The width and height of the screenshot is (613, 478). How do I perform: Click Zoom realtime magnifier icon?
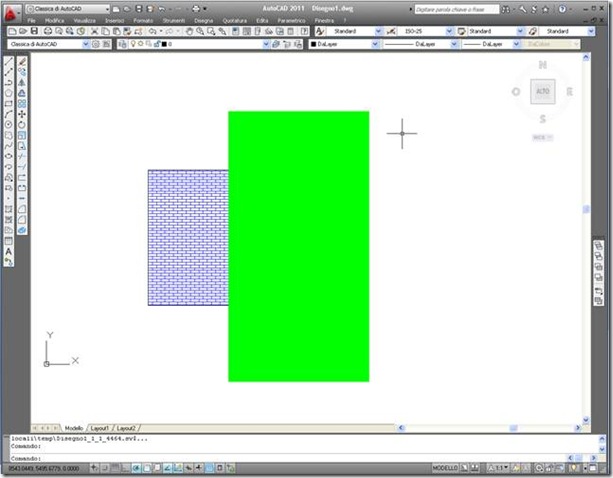coord(200,31)
